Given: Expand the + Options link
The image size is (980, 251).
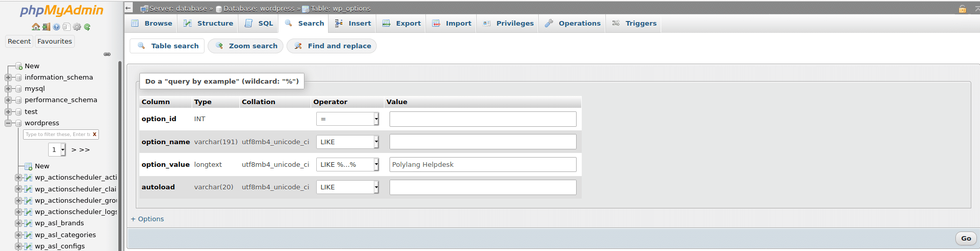Looking at the screenshot, I should [147, 219].
